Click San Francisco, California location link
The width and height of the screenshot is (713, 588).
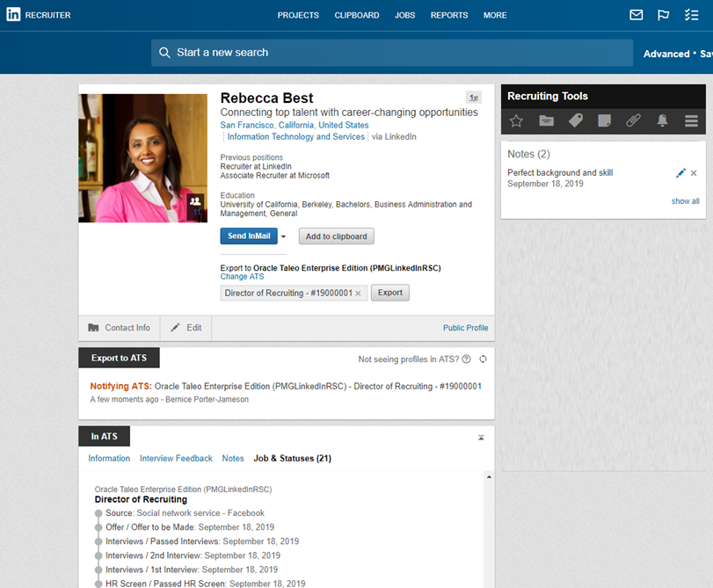click(295, 125)
